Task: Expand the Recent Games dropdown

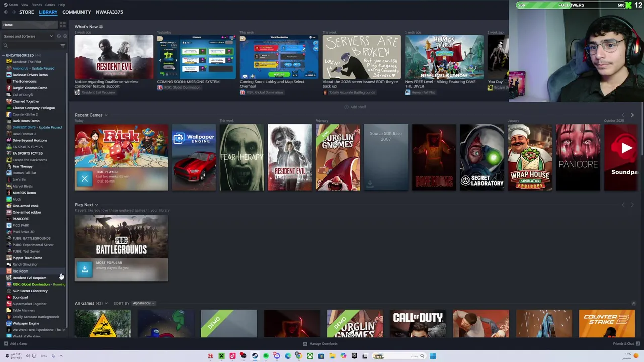Action: click(106, 115)
